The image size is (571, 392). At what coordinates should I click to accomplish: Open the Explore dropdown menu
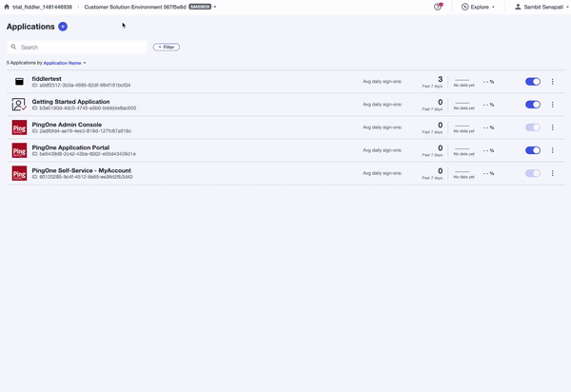point(478,7)
